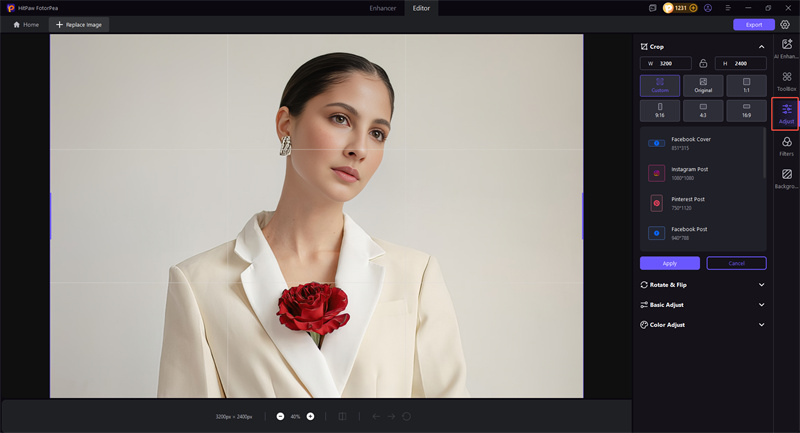Select the 9:16 crop ratio
Viewport: 800px width, 433px height.
(660, 110)
